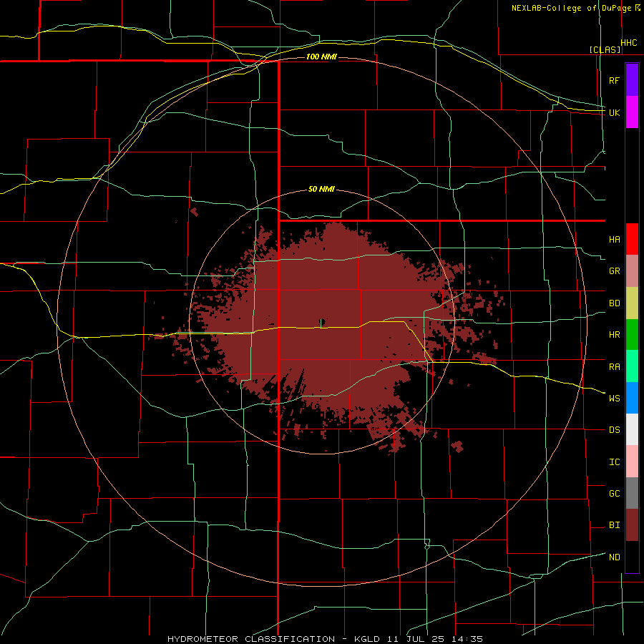Viewport: 644px width, 644px height.
Task: Click the UK legend label
Action: tap(614, 112)
